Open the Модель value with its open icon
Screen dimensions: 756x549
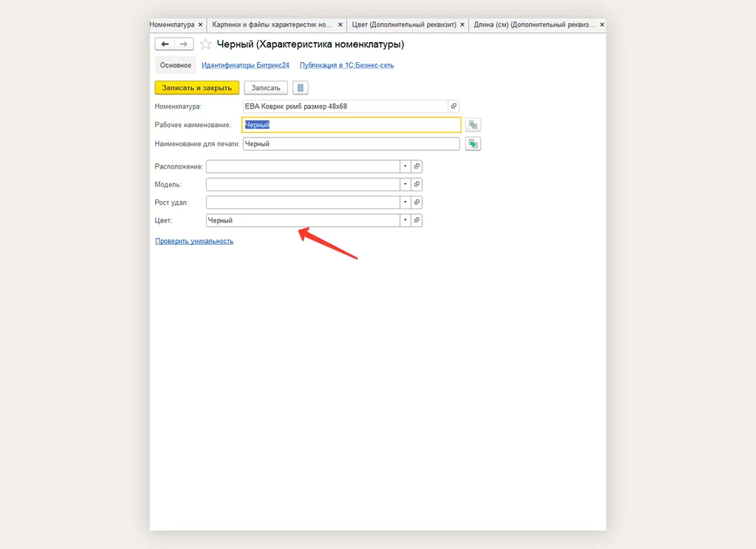(x=416, y=184)
